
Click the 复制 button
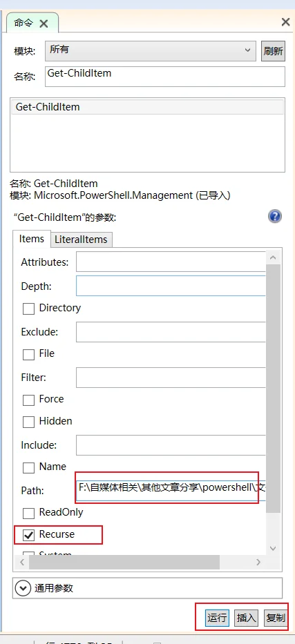(275, 618)
